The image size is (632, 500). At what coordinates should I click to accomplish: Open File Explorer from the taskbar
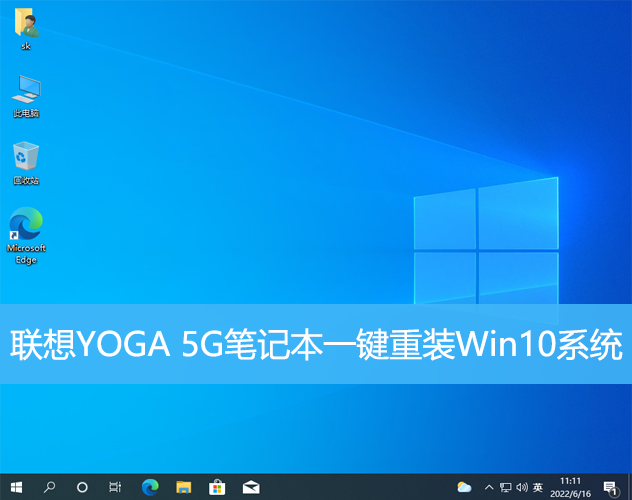click(183, 487)
